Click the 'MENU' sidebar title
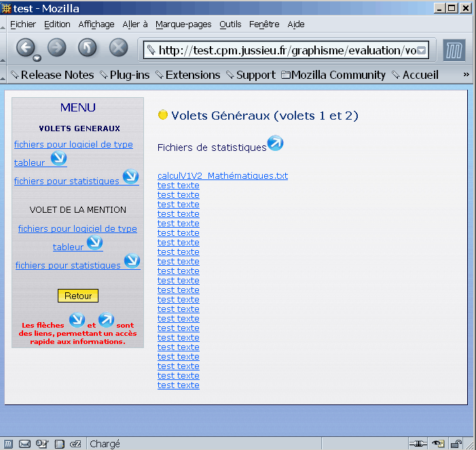Viewport: 476px width, 450px height. (77, 107)
